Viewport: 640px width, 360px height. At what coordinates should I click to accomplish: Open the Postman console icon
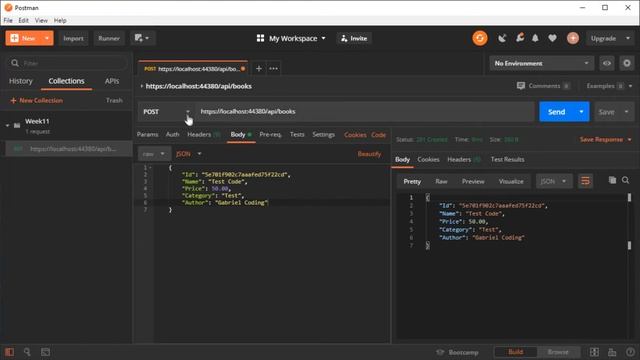(x=45, y=352)
